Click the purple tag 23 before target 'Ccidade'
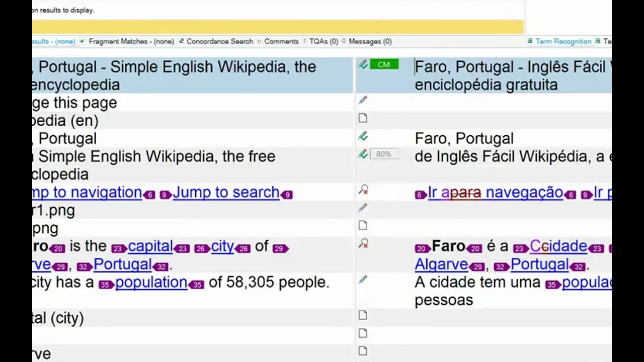 click(x=521, y=248)
